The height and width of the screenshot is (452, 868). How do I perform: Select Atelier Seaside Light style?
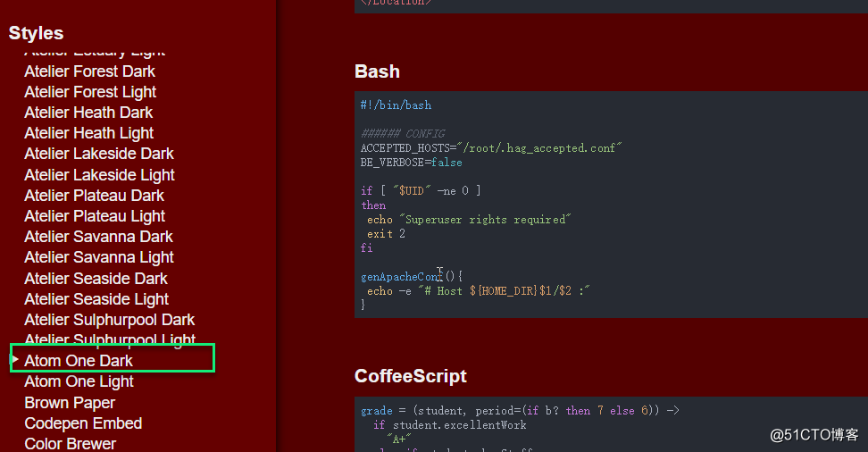pos(96,299)
